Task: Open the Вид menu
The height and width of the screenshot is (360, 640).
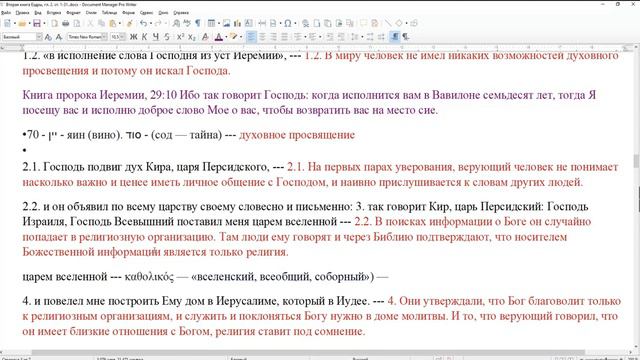Action: [38, 13]
